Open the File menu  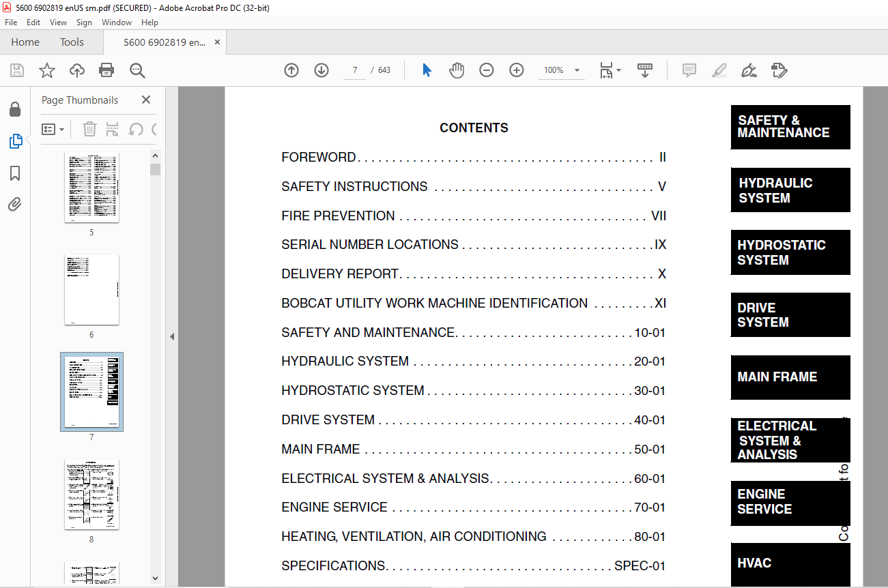(x=11, y=23)
